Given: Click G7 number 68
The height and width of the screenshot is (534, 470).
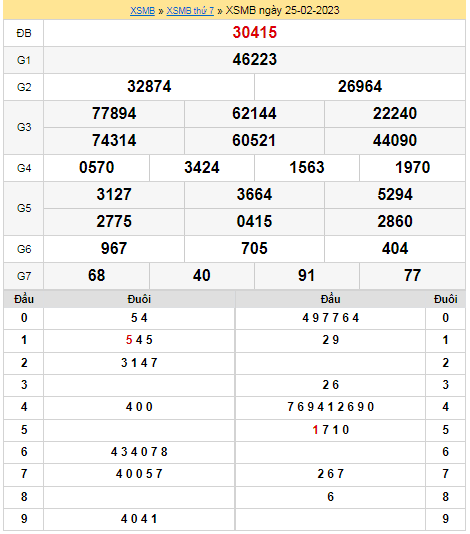Looking at the screenshot, I should 97,276.
